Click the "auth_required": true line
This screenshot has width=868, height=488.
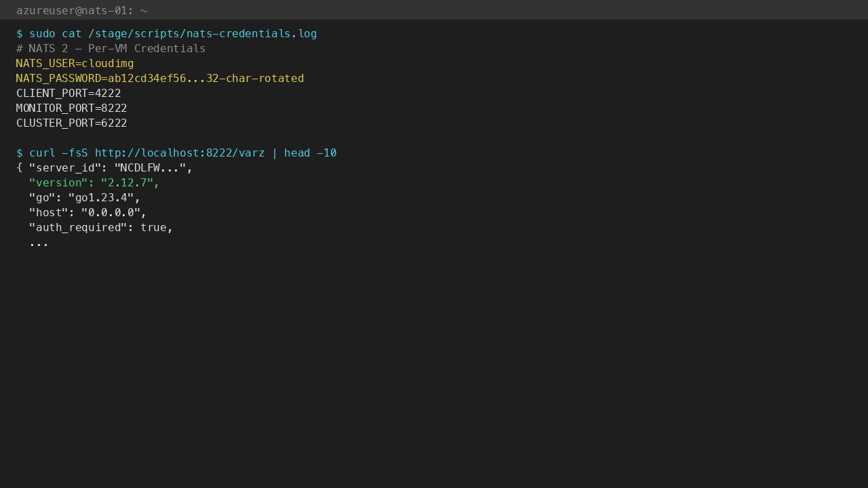click(101, 228)
